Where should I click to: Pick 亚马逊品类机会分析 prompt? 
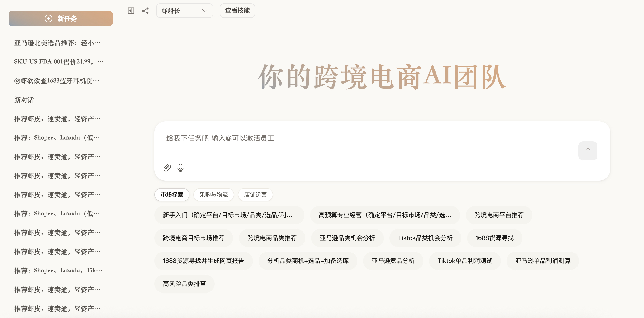[x=347, y=238]
